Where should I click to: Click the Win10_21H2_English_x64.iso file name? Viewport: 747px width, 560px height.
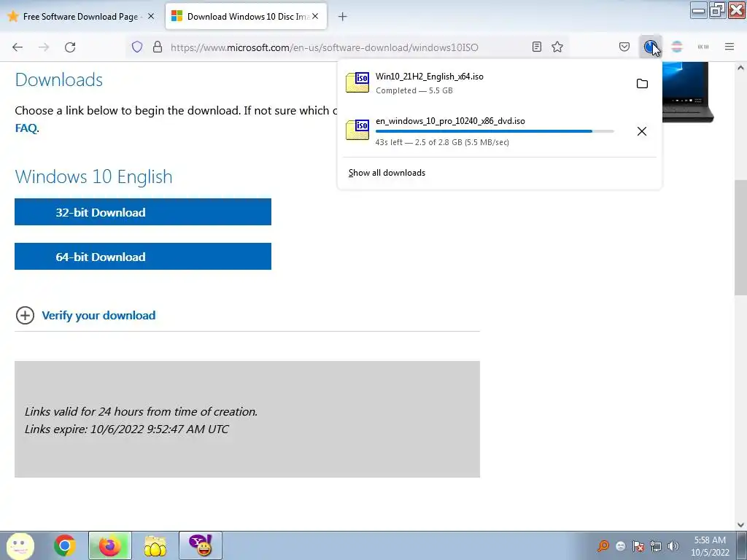[430, 77]
